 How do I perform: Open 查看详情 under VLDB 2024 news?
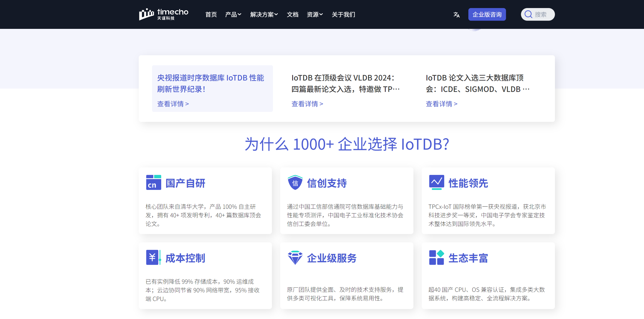coord(307,104)
